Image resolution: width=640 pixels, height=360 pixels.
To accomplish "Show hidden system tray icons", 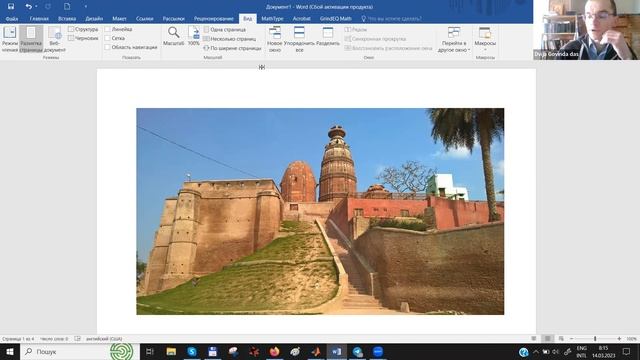I will pyautogui.click(x=536, y=351).
